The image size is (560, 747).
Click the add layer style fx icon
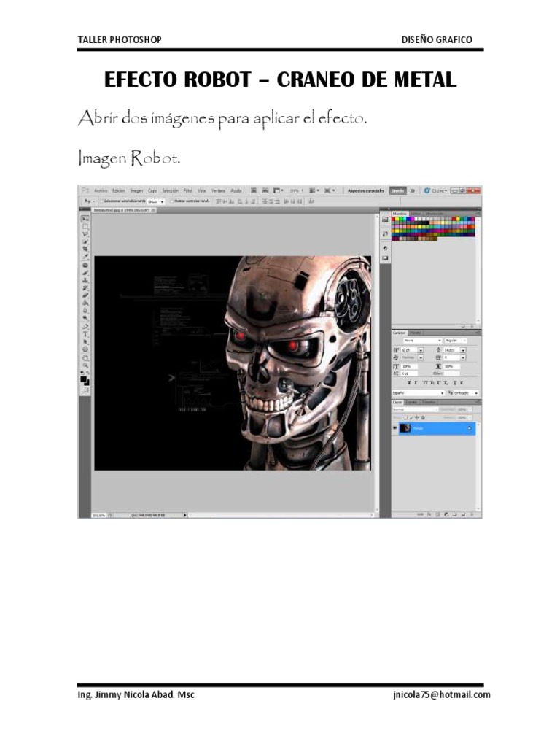[429, 514]
